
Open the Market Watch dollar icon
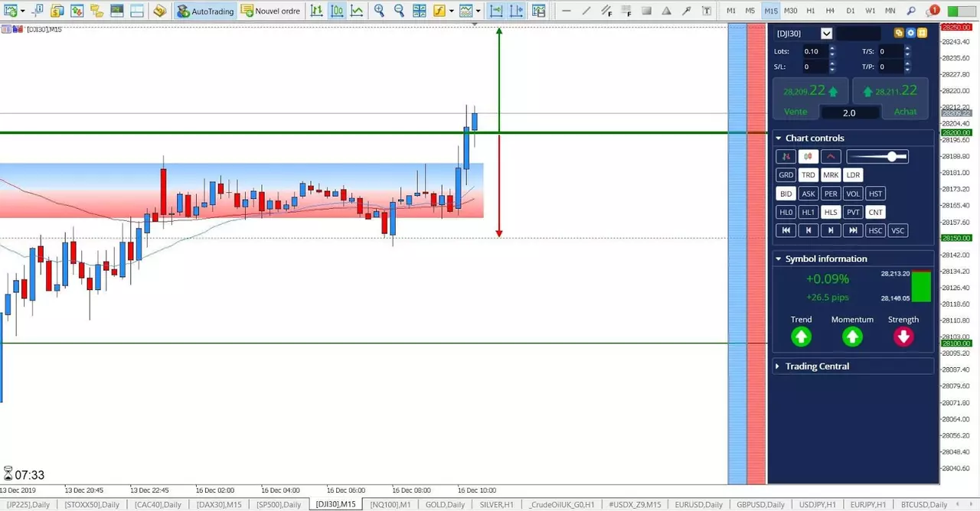pos(57,11)
